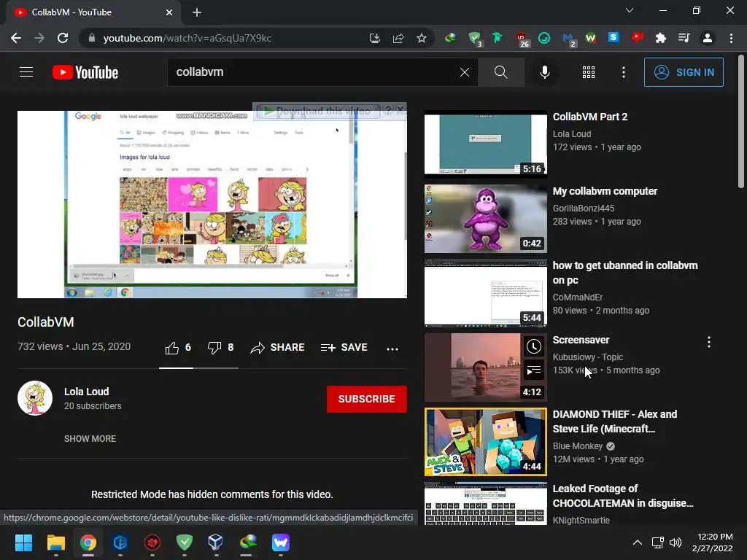This screenshot has height=560, width=747.
Task: Open Screensaver video options menu
Action: (x=709, y=342)
